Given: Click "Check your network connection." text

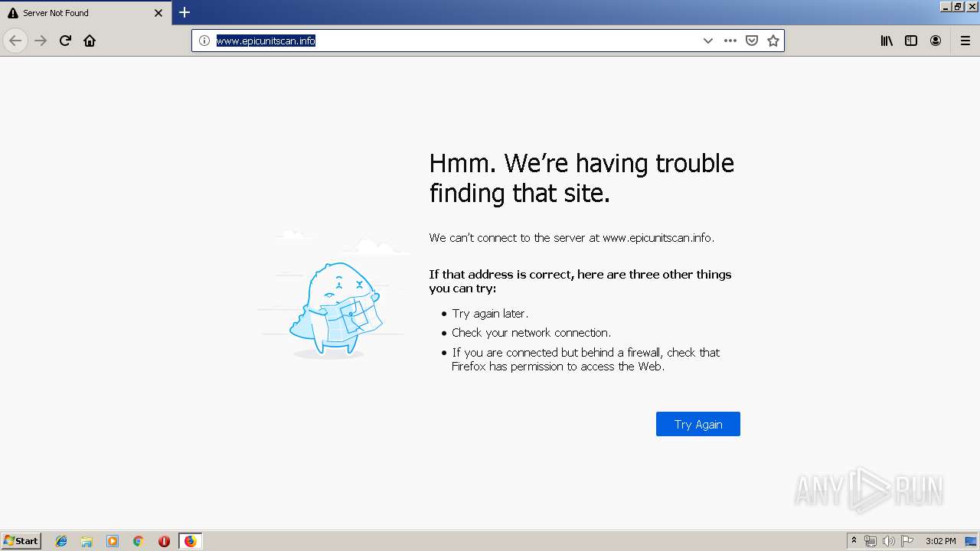Looking at the screenshot, I should [531, 333].
